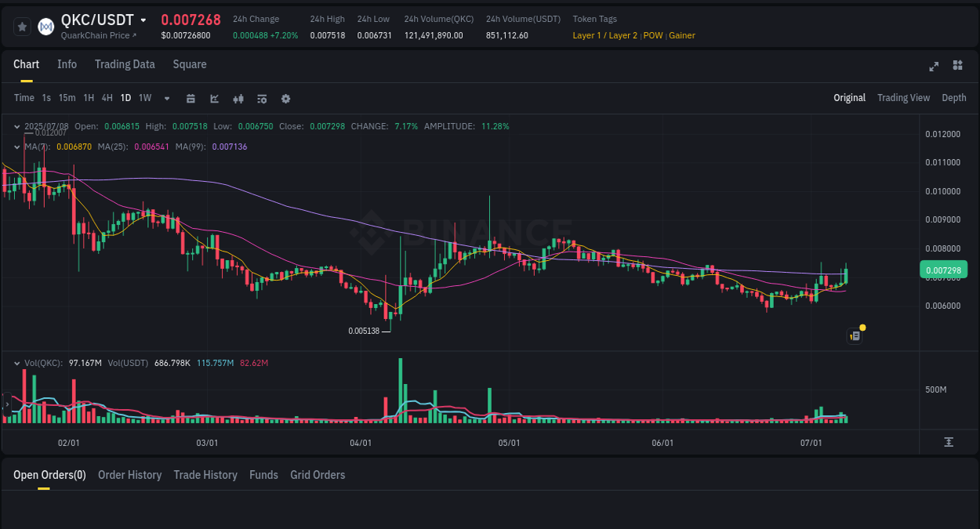Switch to the Trading Data tab
980x529 pixels.
tap(125, 64)
